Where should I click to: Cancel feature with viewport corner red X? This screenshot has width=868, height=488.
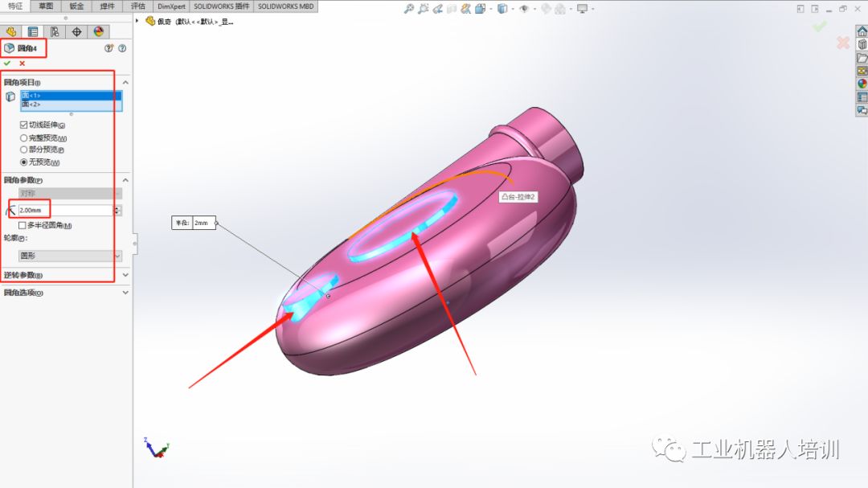[x=842, y=43]
